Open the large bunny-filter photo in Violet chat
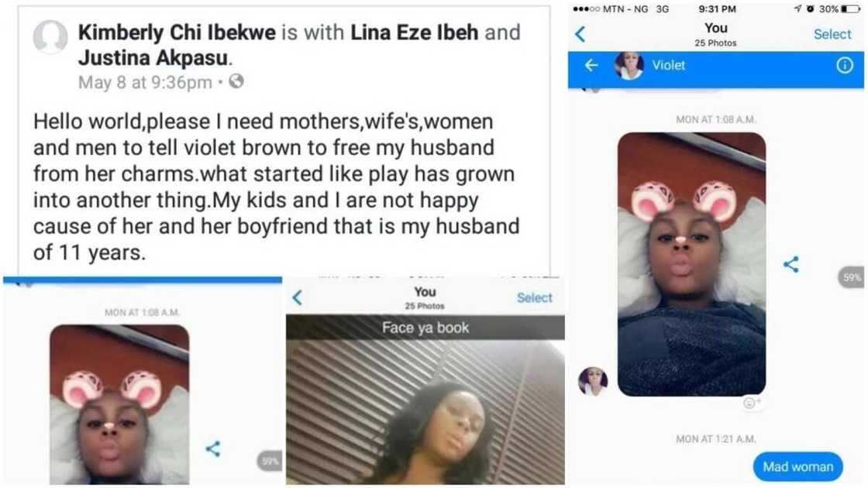 pyautogui.click(x=691, y=264)
